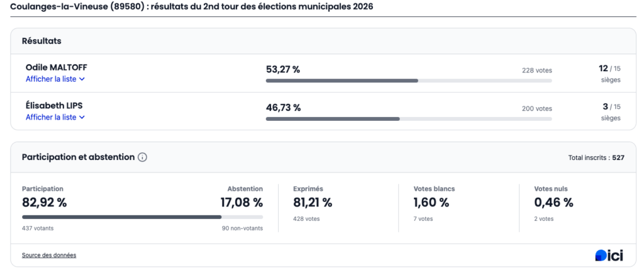Click the Total inscrits 527 label
Screen dimensions: 644x277
596,157
